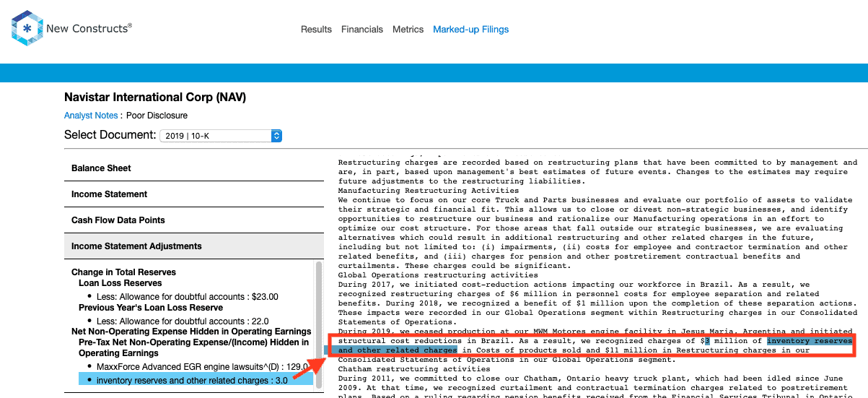Open the Financials menu item

pos(362,30)
